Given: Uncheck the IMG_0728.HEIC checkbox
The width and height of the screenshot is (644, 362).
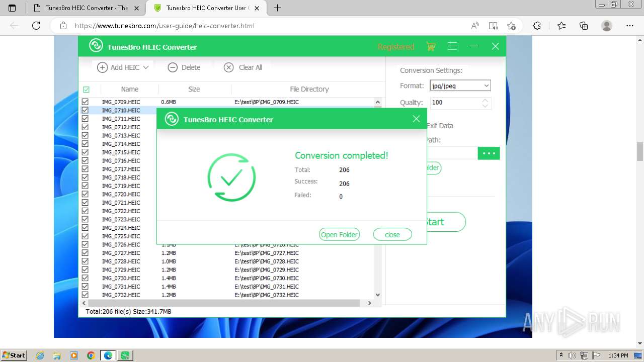Looking at the screenshot, I should coord(85,261).
